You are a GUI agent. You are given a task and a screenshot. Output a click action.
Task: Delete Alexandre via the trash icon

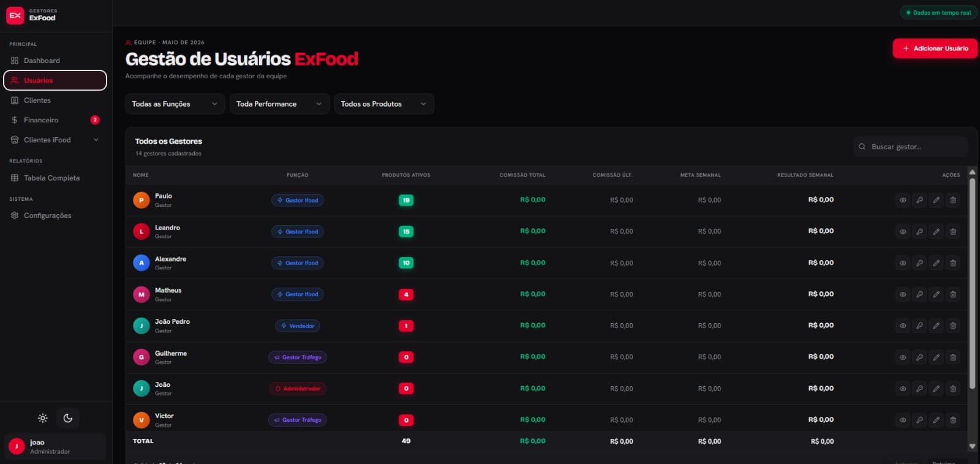953,263
